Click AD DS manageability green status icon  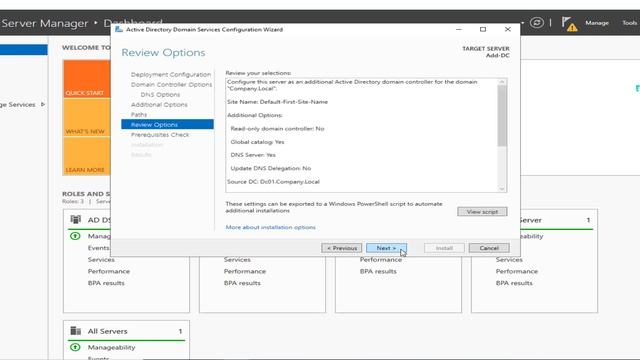pyautogui.click(x=75, y=236)
